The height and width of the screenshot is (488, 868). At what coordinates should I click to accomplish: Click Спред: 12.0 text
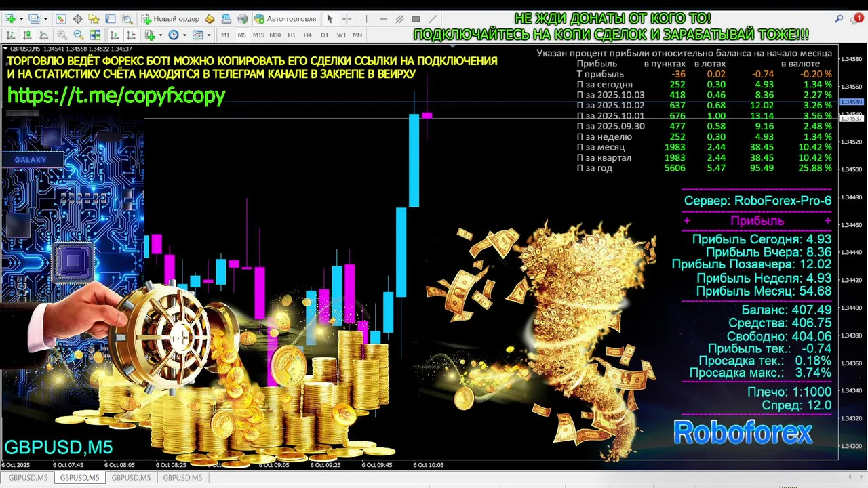(797, 405)
